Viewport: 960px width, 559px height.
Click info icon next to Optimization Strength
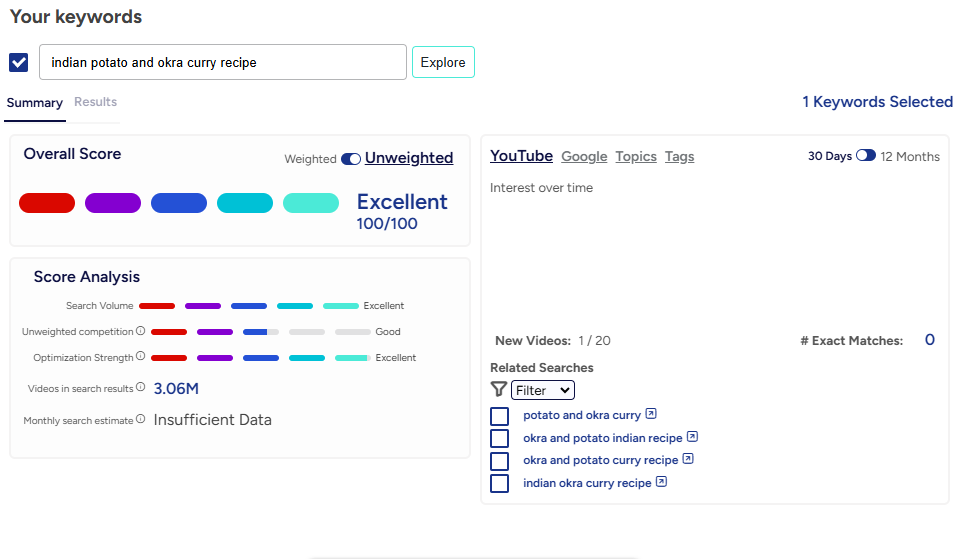[141, 357]
